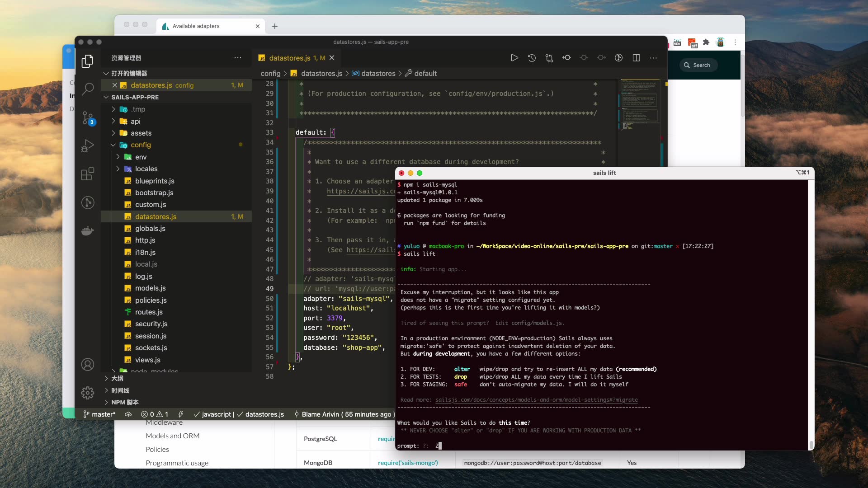Screen dimensions: 868x488
Task: Open security.js in file tree
Action: point(151,324)
